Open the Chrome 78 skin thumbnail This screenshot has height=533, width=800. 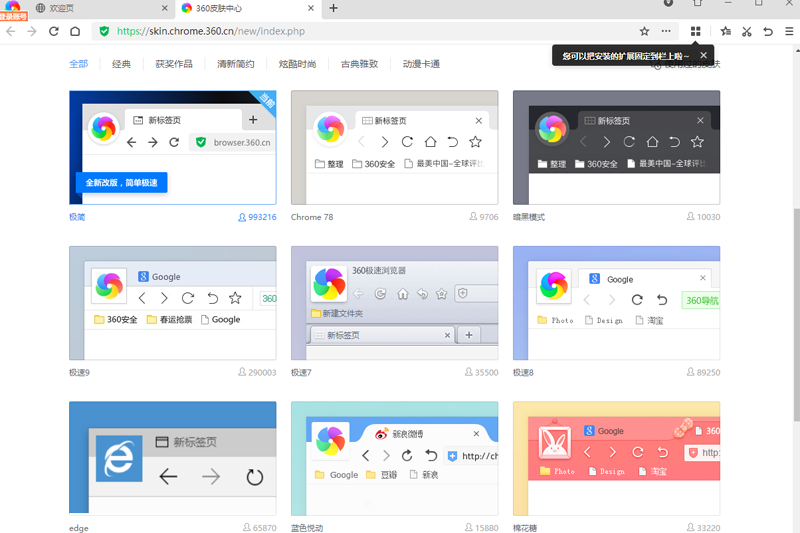pos(394,147)
